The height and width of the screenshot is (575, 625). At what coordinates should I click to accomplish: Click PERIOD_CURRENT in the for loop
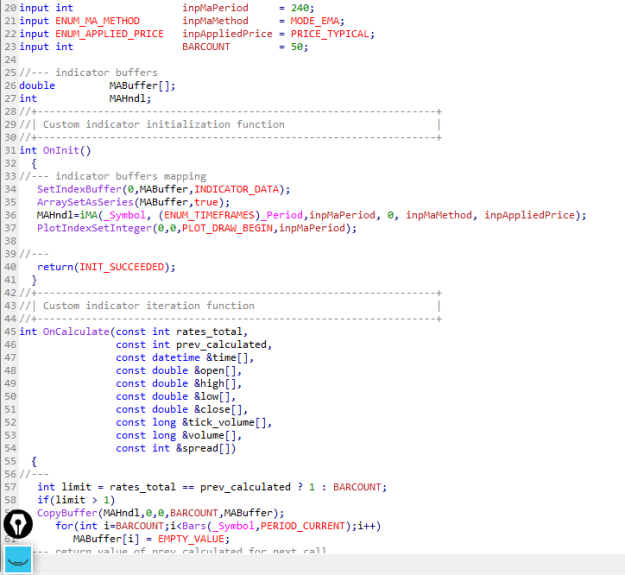303,526
